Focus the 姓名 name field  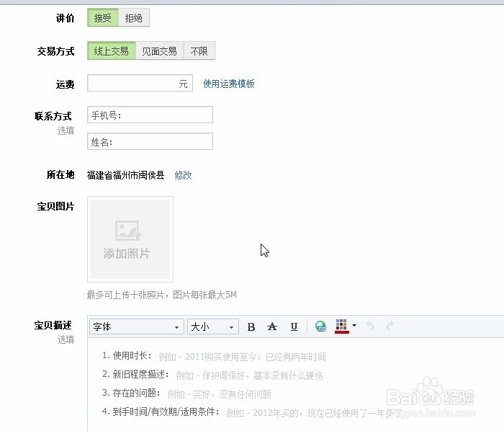[150, 141]
